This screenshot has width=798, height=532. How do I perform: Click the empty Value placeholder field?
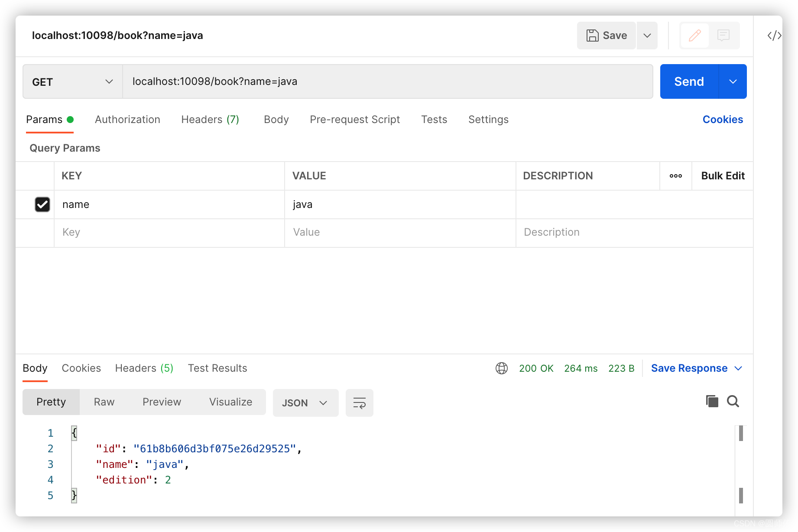pyautogui.click(x=400, y=233)
